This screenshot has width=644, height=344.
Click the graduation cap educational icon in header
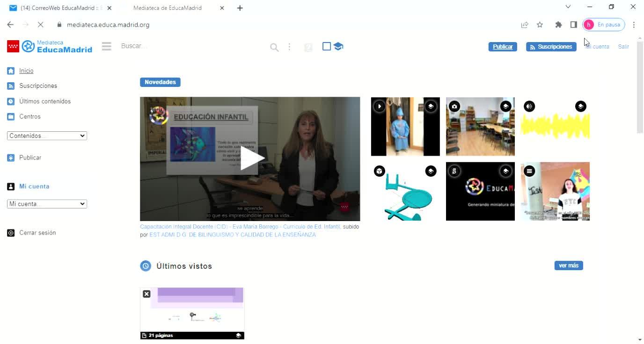click(338, 46)
